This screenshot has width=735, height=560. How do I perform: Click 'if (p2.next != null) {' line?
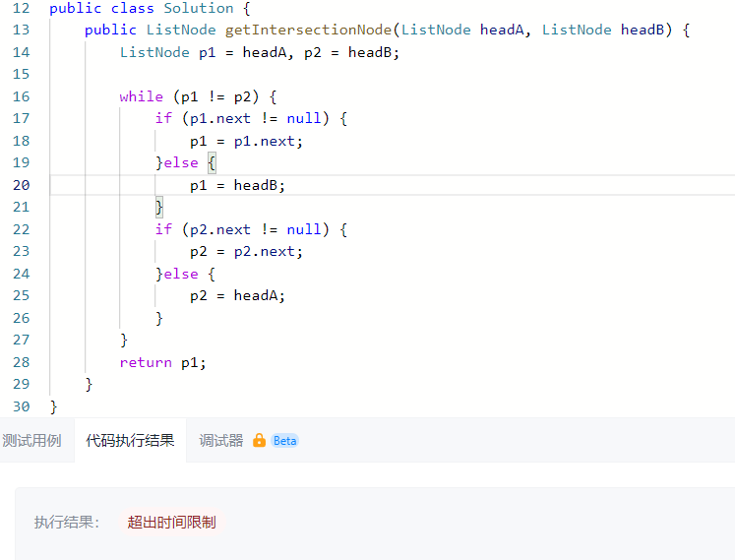(x=251, y=229)
